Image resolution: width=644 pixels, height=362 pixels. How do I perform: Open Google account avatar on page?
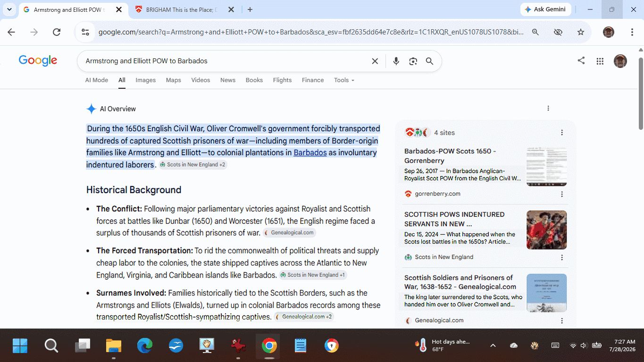620,61
